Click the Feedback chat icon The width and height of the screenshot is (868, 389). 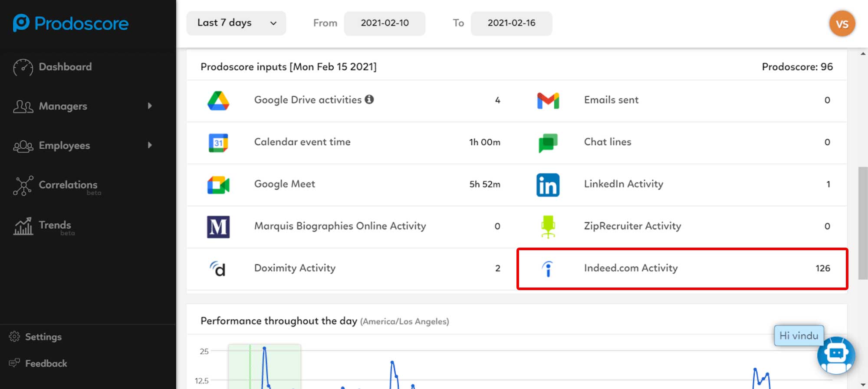(14, 363)
